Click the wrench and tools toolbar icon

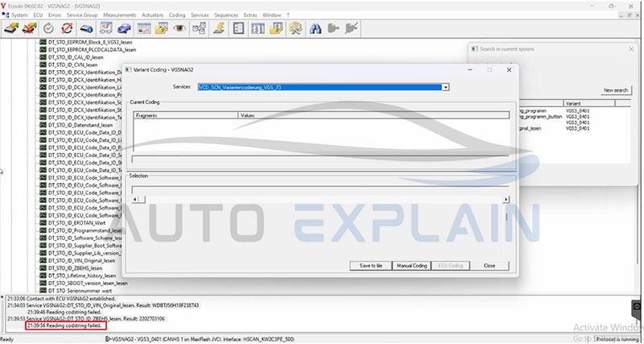point(295,28)
